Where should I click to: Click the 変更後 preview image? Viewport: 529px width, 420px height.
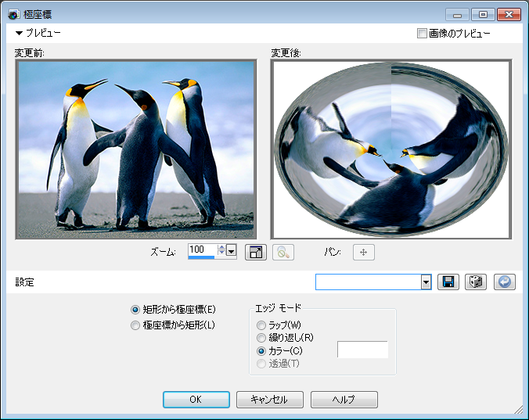click(391, 149)
